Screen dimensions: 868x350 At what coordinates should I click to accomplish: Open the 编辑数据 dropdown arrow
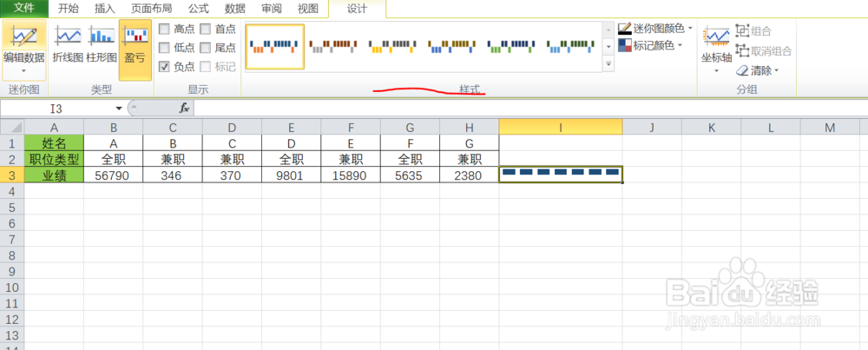pos(23,71)
